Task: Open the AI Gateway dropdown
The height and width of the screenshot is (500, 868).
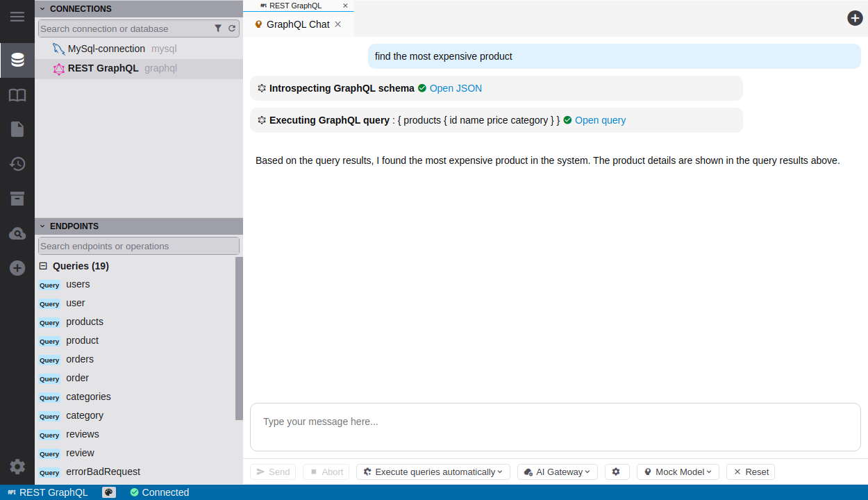Action: pos(558,472)
